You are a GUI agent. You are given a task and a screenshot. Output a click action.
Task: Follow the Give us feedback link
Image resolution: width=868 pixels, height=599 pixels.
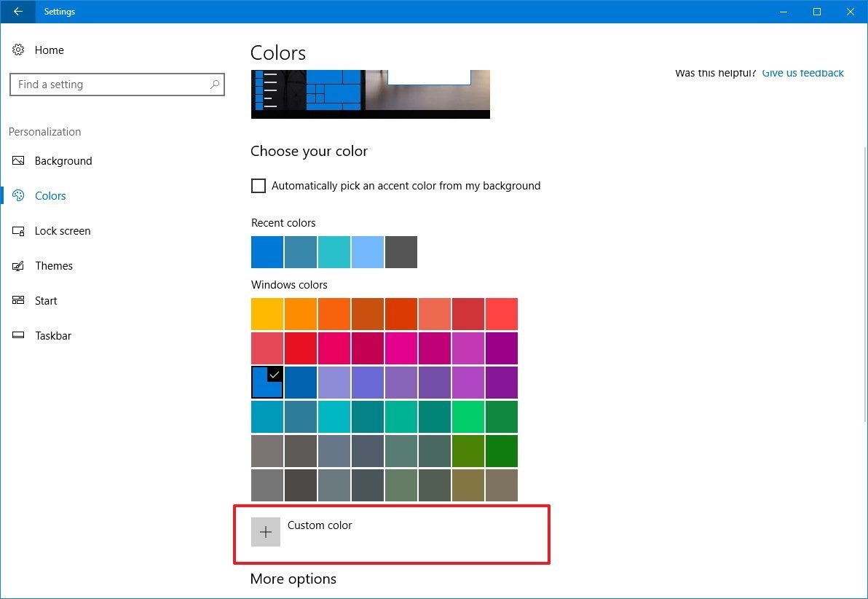[x=802, y=72]
